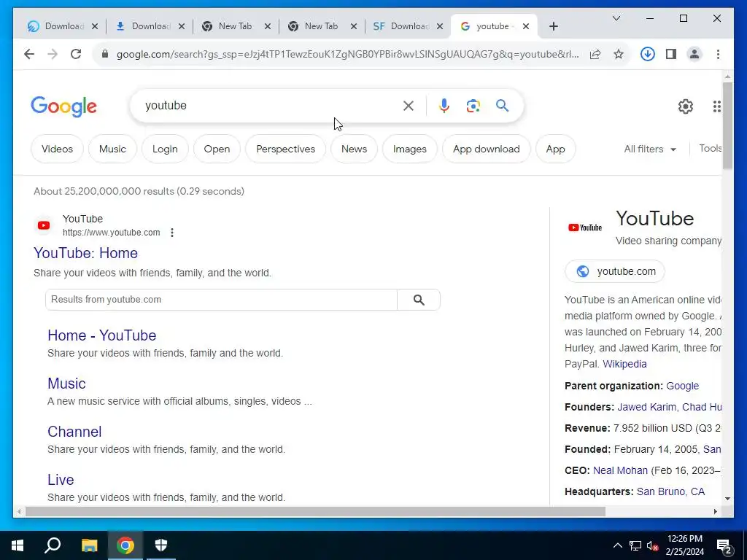Open the Neal Mohan CEO link

coord(620,470)
